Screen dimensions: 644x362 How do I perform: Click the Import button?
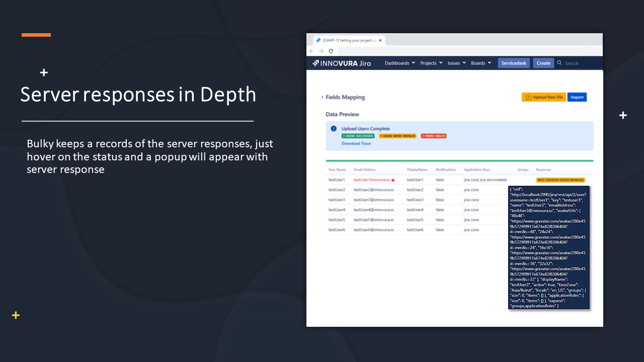coord(577,97)
